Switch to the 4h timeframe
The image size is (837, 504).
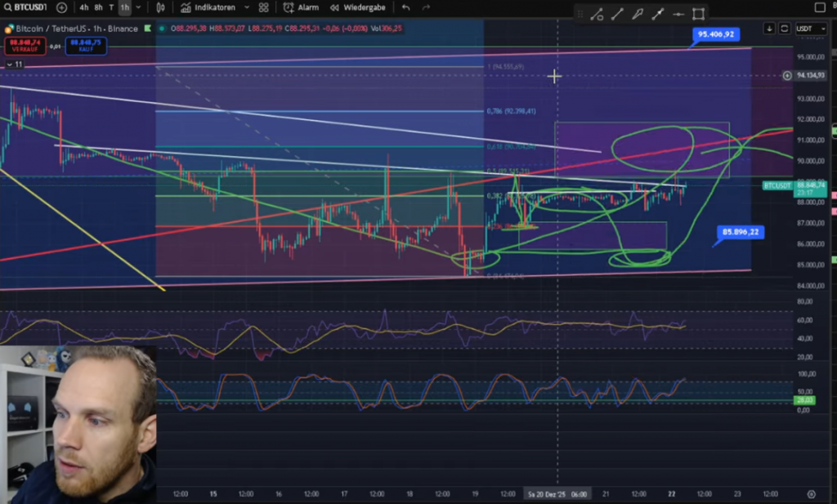click(85, 7)
